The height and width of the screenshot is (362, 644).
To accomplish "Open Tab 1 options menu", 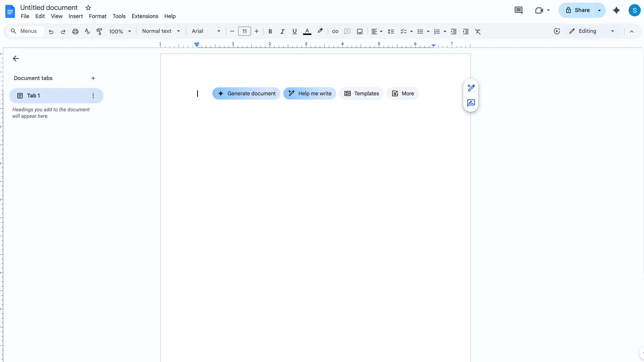I will pyautogui.click(x=93, y=95).
